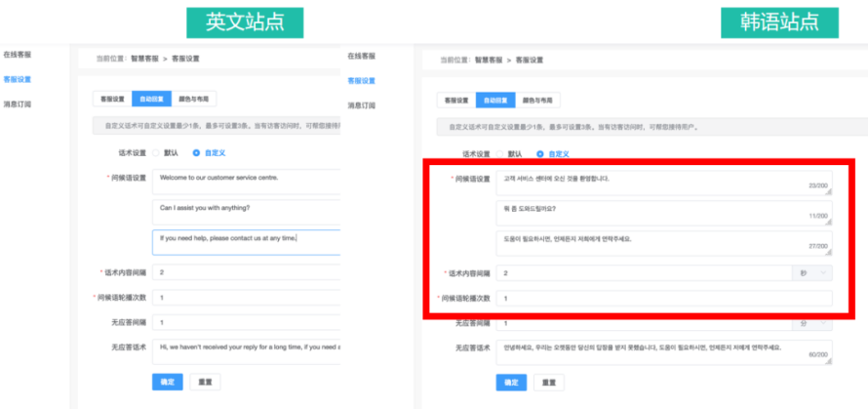Switch to 客服设置 tab in English site panel
868x409 pixels.
pos(112,100)
